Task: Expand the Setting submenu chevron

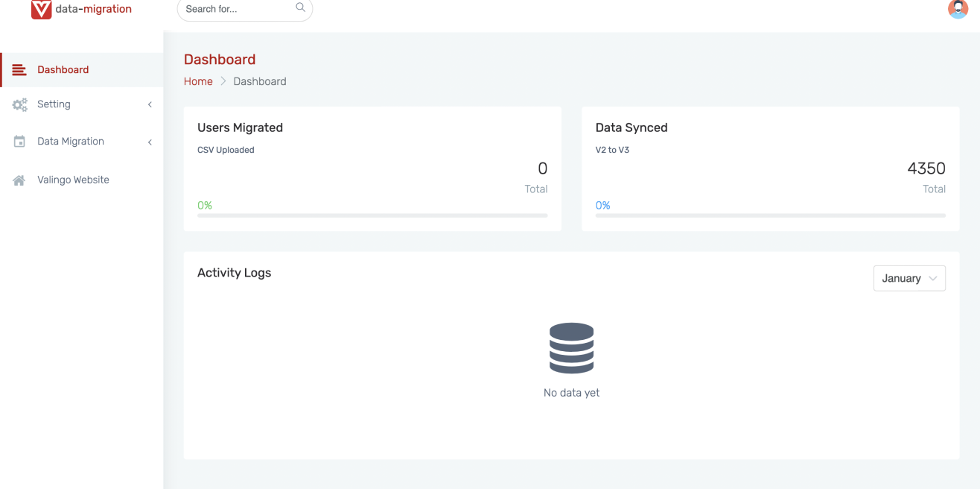Action: (150, 105)
